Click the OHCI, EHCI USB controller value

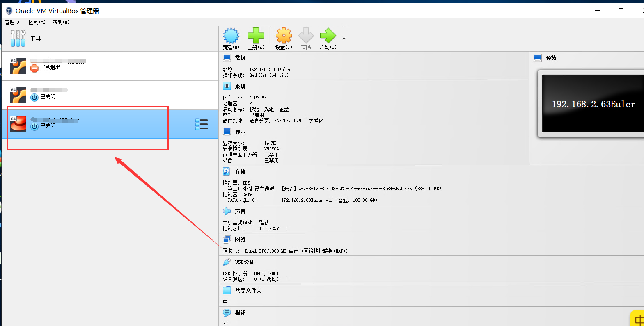[x=266, y=274]
